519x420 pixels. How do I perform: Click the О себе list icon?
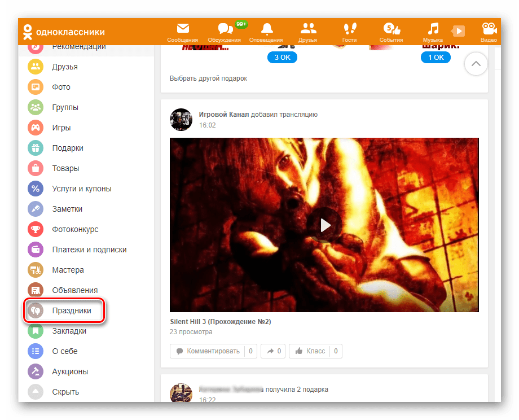pyautogui.click(x=36, y=351)
